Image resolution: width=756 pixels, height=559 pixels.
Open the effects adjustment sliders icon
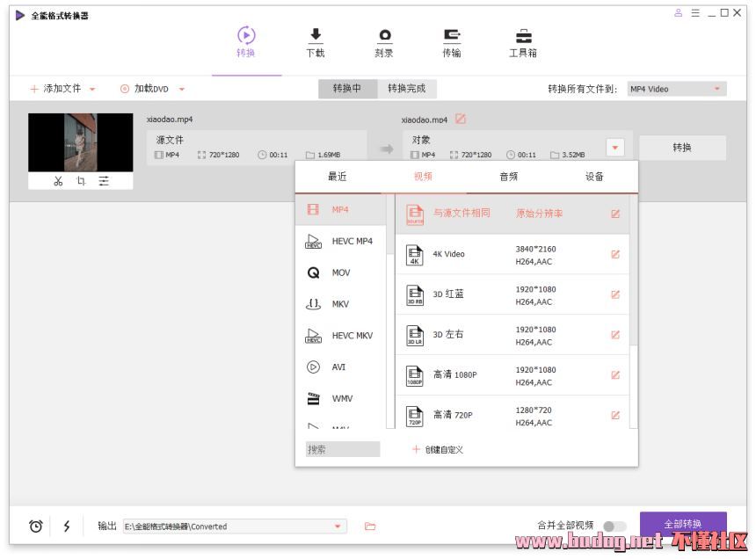point(104,181)
